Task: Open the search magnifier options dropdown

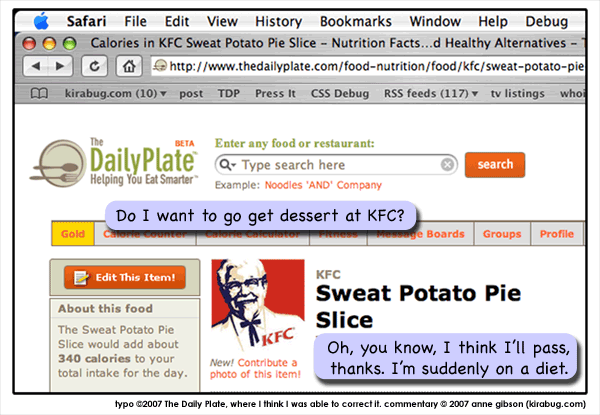Action: point(227,165)
